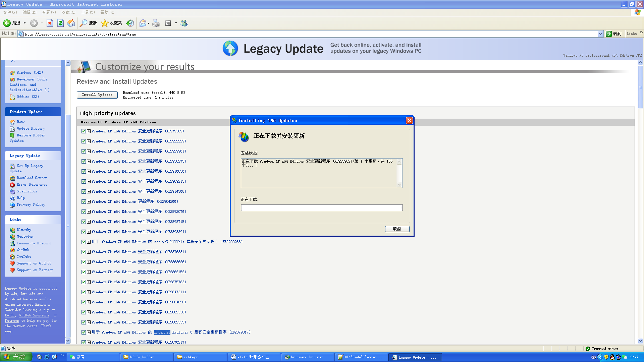Open Back button history dropdown arrow
The width and height of the screenshot is (644, 362).
pos(24,23)
